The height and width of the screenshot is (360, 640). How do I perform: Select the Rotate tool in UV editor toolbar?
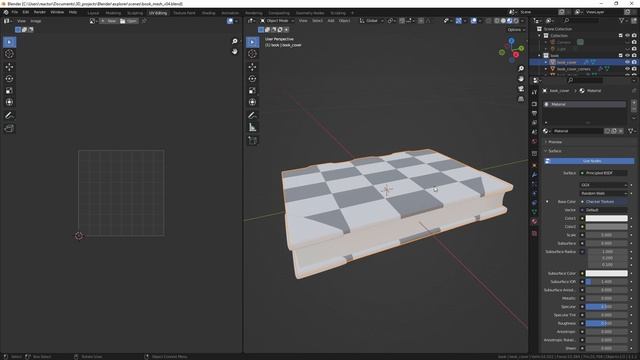[x=9, y=79]
